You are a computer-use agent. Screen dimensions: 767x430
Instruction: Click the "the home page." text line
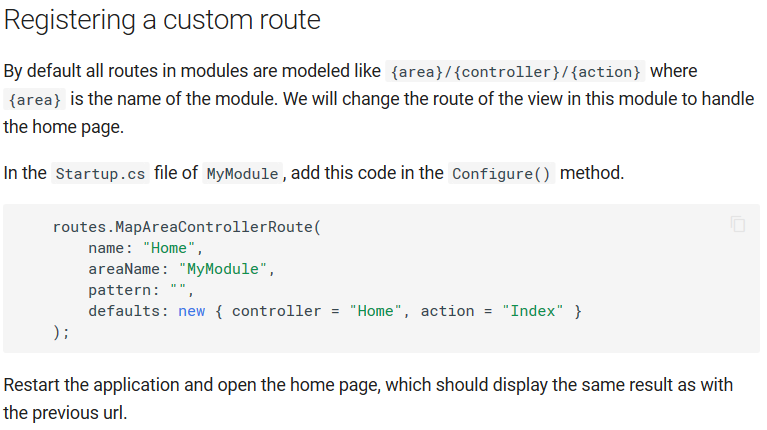pos(64,127)
